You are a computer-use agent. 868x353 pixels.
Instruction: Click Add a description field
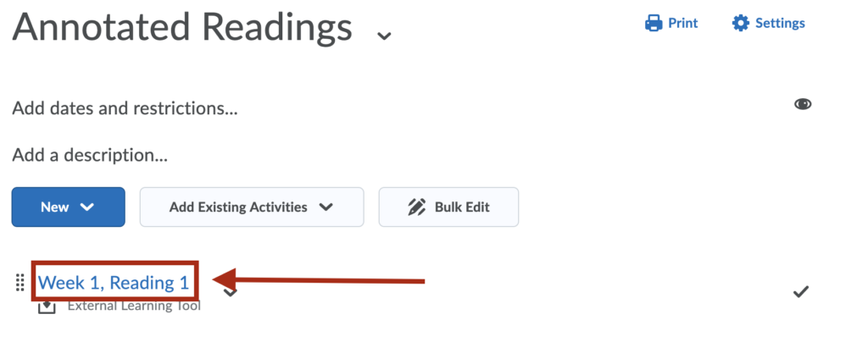(90, 155)
